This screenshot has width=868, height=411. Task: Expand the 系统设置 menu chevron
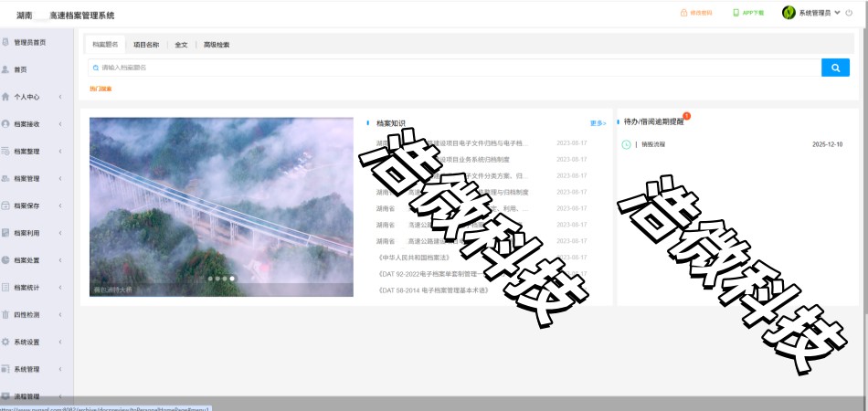60,342
